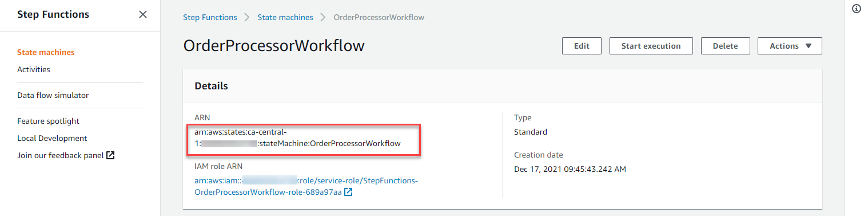Viewport: 868px width, 216px height.
Task: Navigate to Step Functions breadcrumb
Action: [210, 17]
